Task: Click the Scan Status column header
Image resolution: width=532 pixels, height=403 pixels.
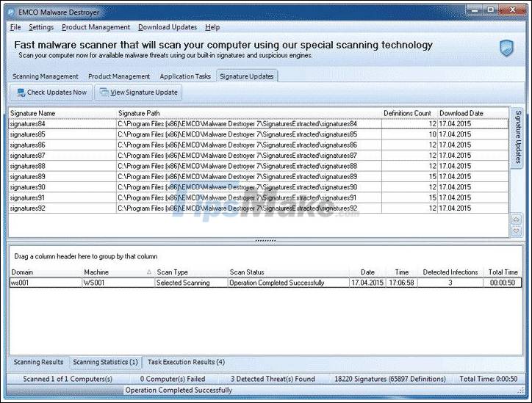Action: [x=288, y=272]
